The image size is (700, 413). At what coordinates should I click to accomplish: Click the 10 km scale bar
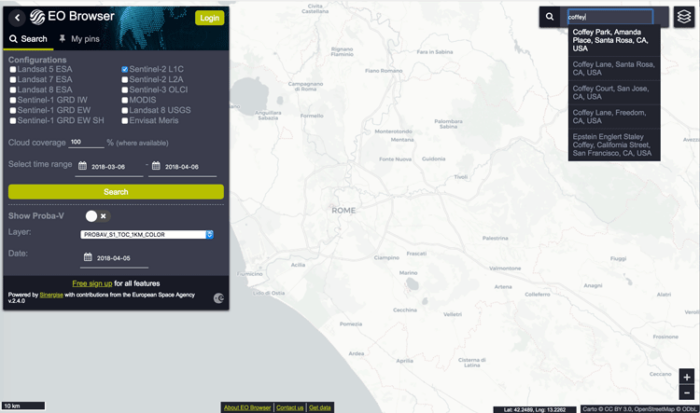23,406
